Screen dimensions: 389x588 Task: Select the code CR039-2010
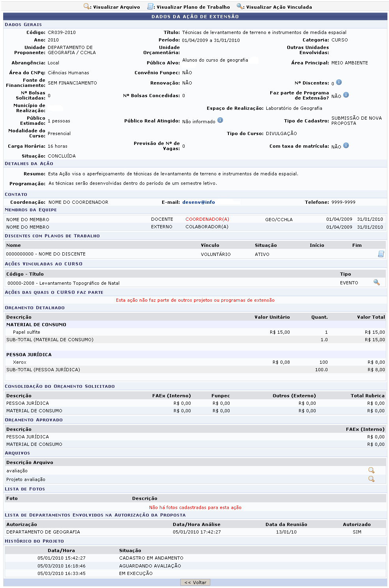(x=62, y=32)
